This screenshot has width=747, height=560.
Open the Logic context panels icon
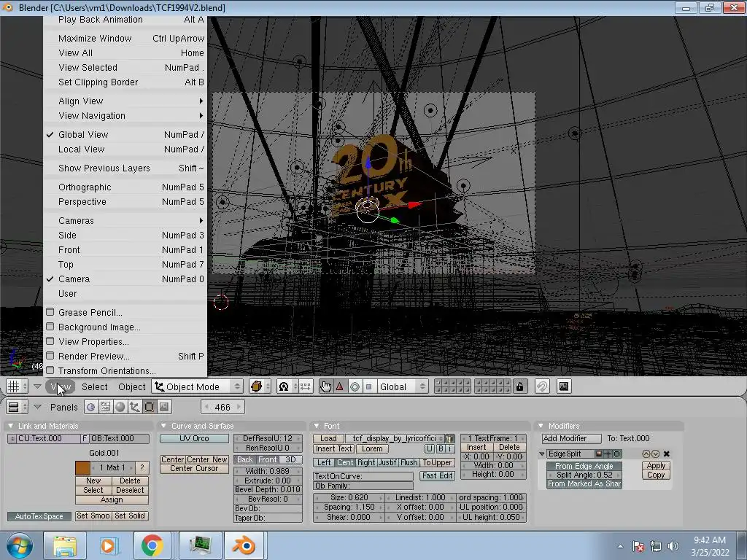(90, 407)
